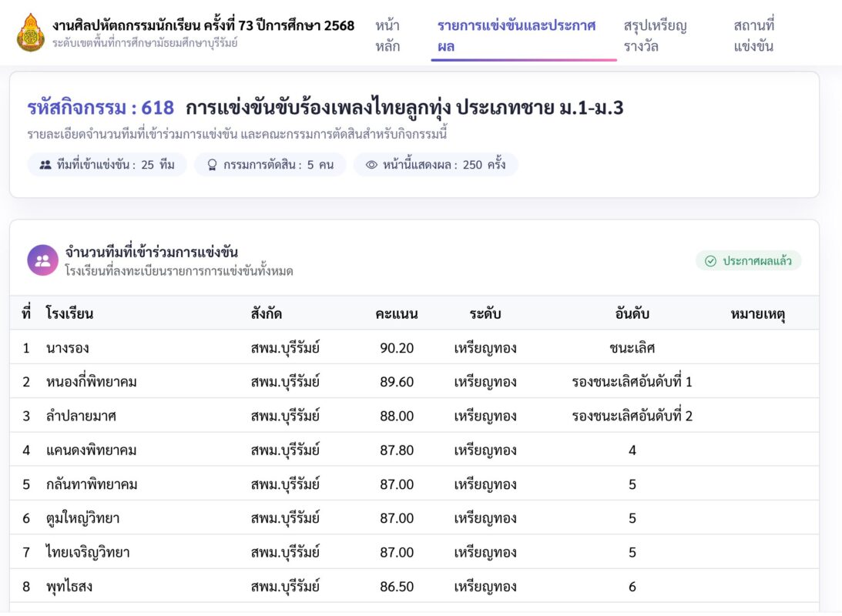Image resolution: width=842 pixels, height=616 pixels.
Task: Click the school emblem logo icon
Action: (31, 32)
